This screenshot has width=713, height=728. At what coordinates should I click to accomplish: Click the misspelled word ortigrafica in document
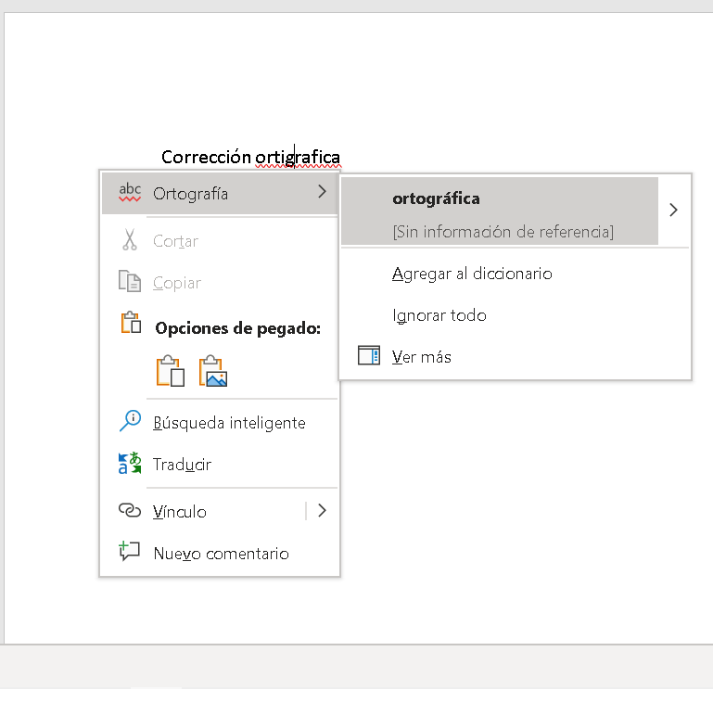[298, 157]
